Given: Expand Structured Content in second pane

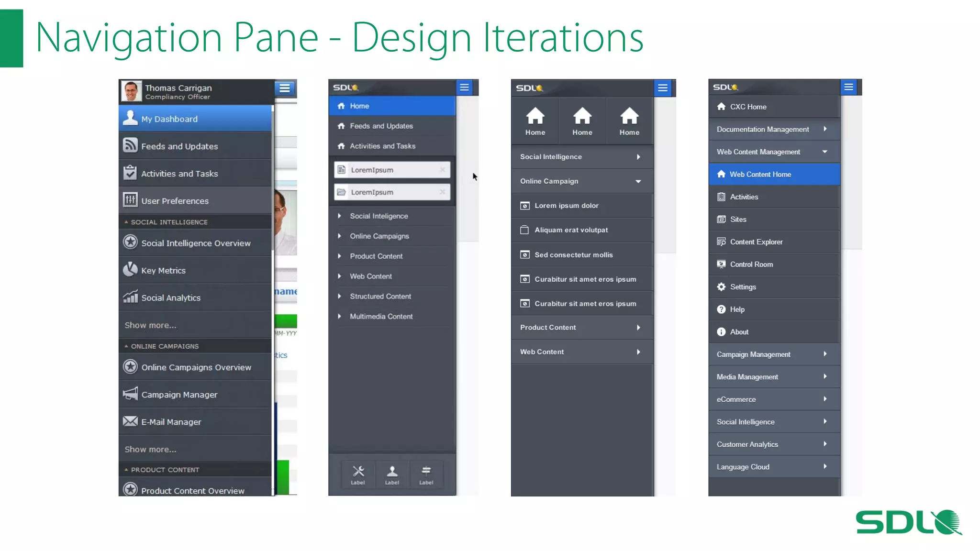Looking at the screenshot, I should tap(392, 296).
